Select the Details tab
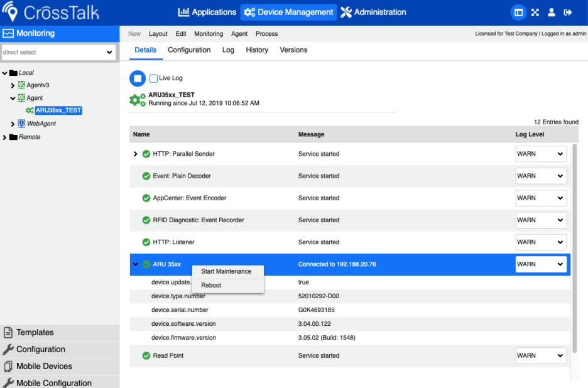Viewport: 588px width, 388px height. [x=146, y=50]
